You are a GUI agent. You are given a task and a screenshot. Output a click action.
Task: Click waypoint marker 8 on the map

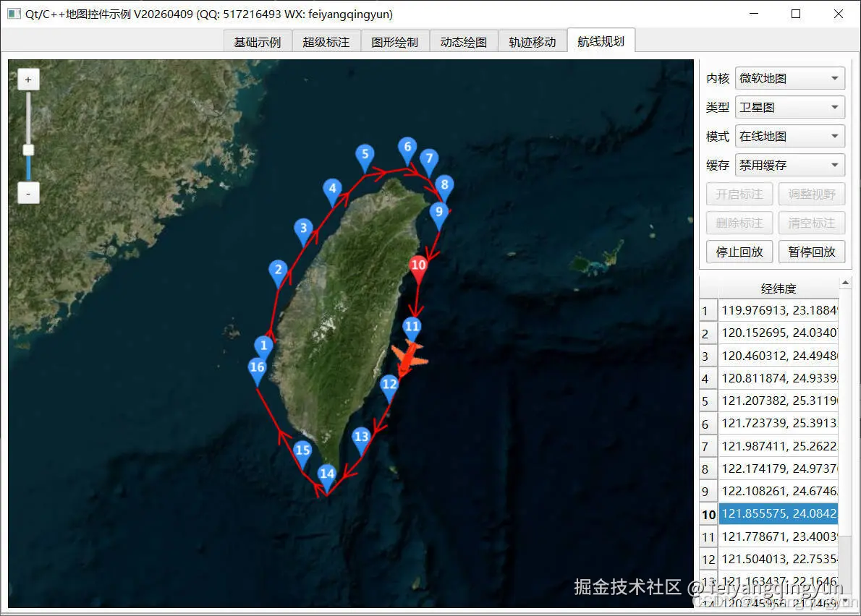coord(444,187)
